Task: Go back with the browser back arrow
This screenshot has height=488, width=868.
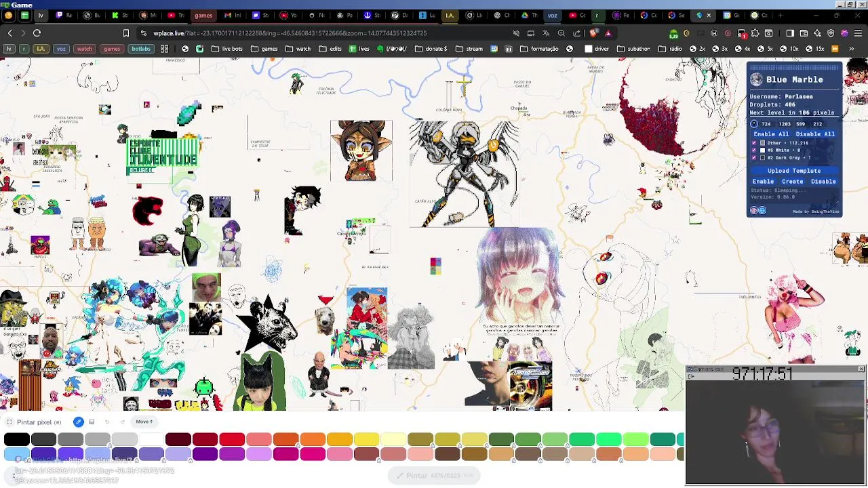Action: (9, 33)
